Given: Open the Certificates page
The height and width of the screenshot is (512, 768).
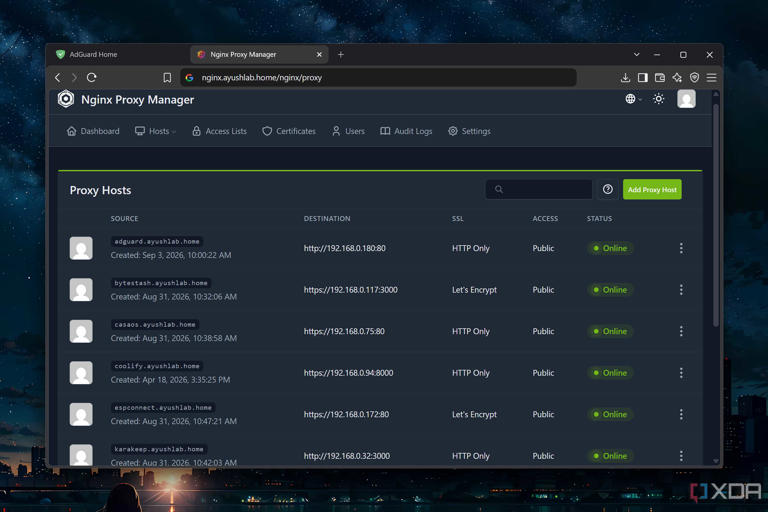Looking at the screenshot, I should pos(289,131).
